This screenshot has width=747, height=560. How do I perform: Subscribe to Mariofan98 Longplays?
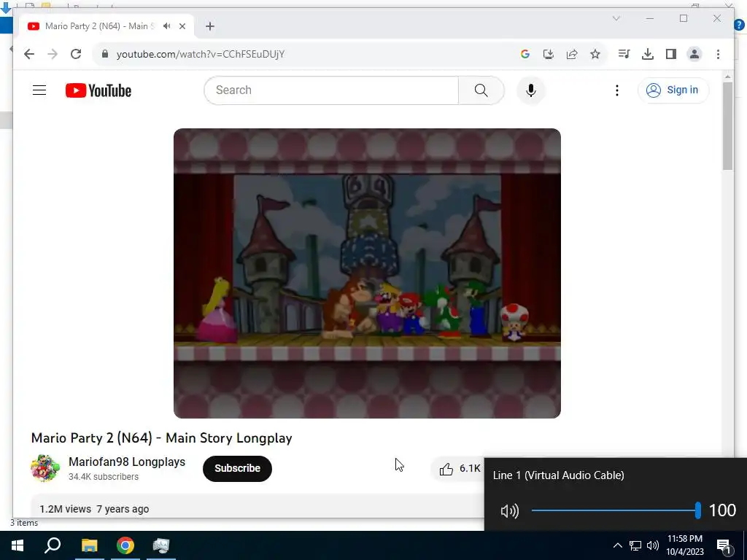coord(237,469)
